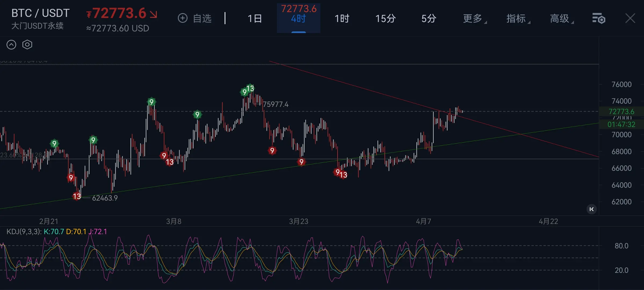Click the KDJ(9,3,3) indicator label
This screenshot has width=644, height=290.
[x=24, y=231]
